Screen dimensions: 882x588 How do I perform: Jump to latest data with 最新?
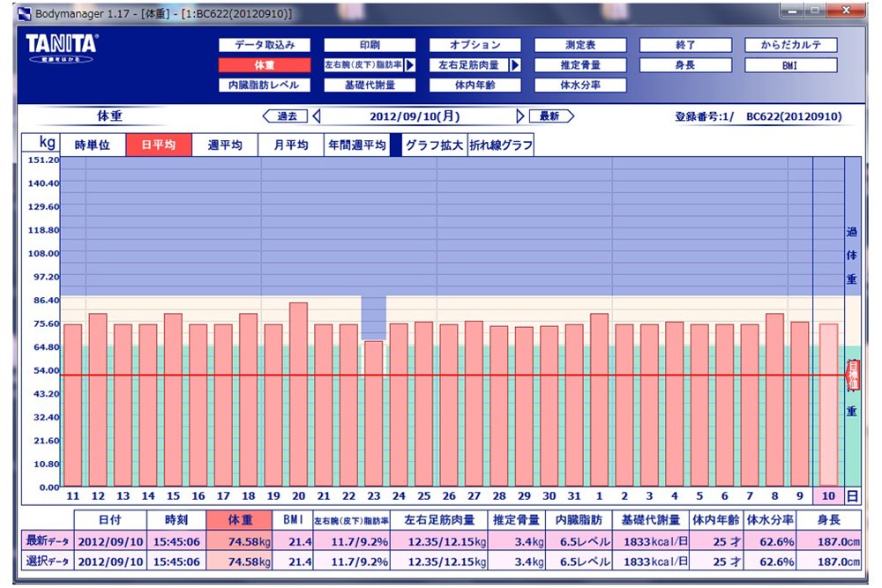[x=550, y=116]
